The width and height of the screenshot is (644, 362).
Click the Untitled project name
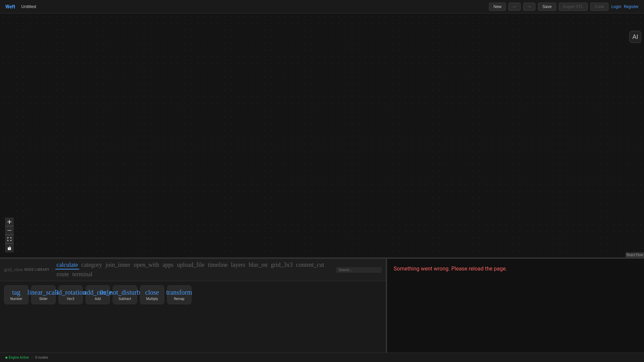29,7
